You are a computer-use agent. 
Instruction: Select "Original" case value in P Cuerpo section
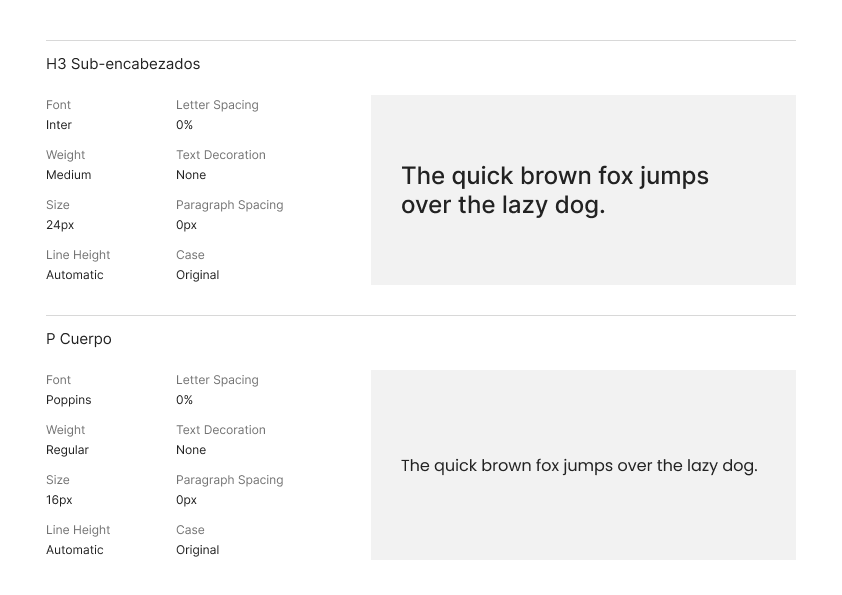coord(198,550)
